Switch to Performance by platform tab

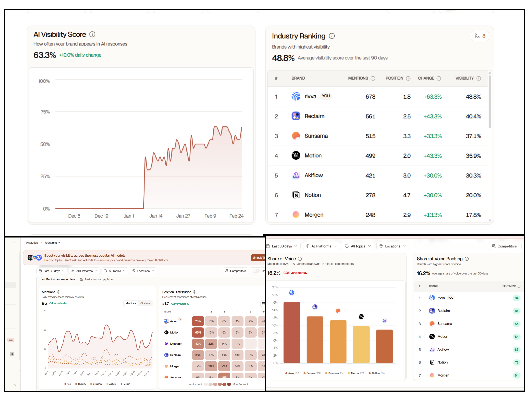pos(98,279)
